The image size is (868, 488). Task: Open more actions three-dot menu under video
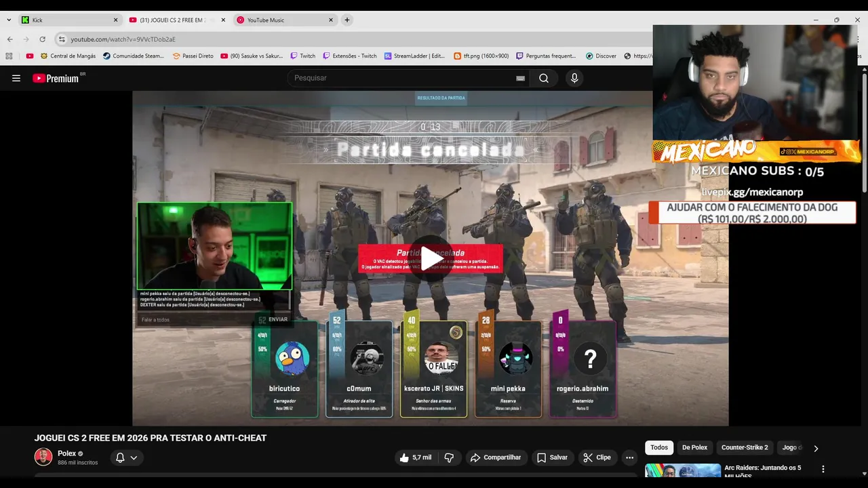point(629,457)
